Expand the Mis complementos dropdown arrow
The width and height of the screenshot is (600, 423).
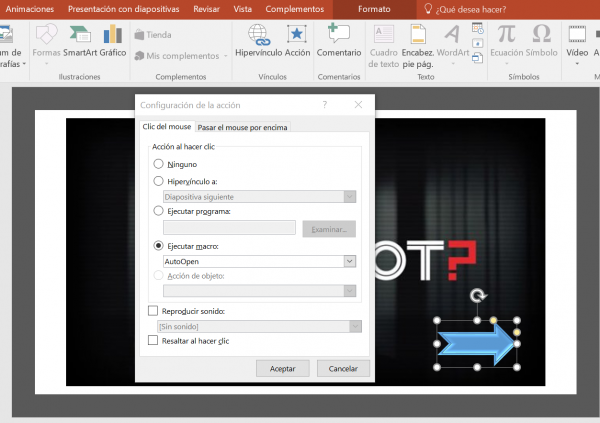(226, 56)
